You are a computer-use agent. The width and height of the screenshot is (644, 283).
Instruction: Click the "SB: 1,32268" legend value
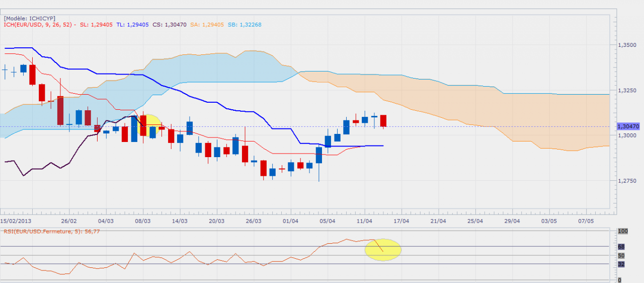tap(245, 25)
